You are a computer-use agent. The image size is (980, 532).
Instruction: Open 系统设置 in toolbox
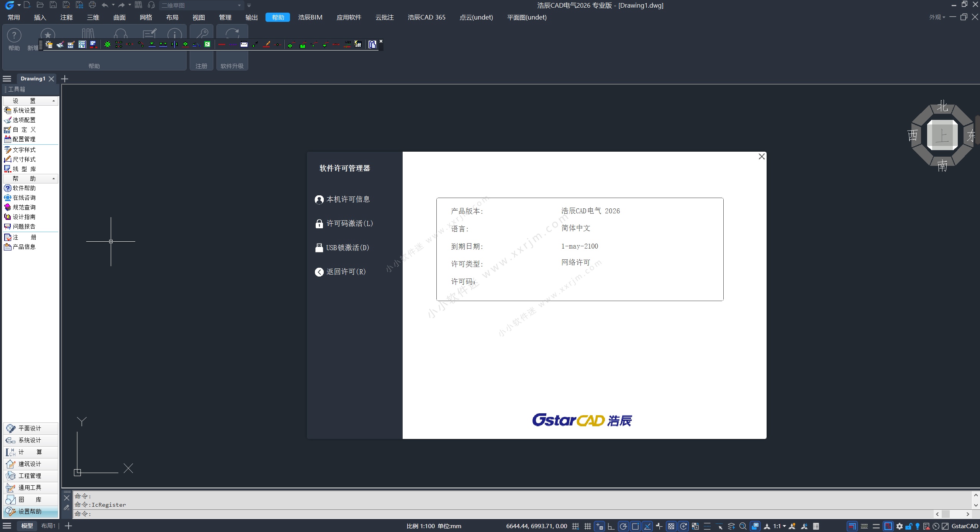24,110
